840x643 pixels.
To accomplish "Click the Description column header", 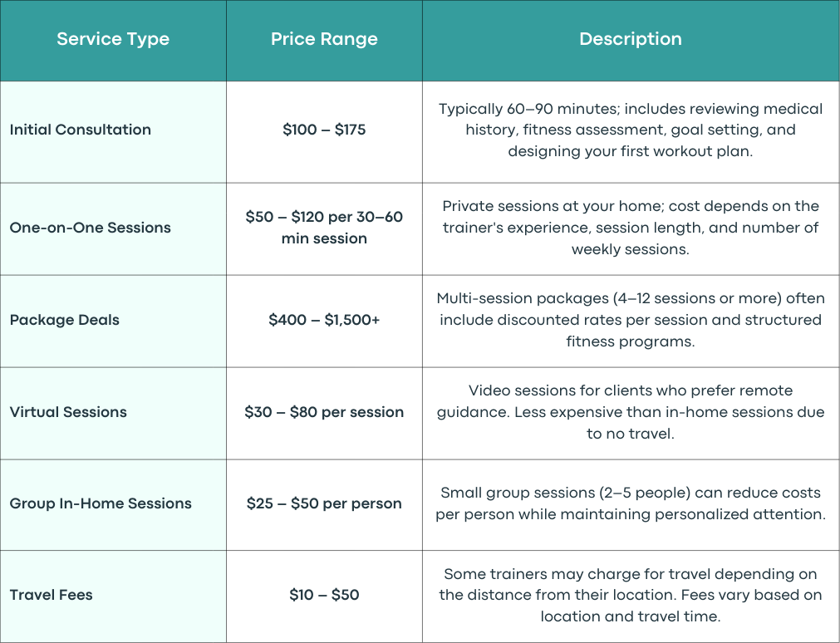I will click(631, 39).
